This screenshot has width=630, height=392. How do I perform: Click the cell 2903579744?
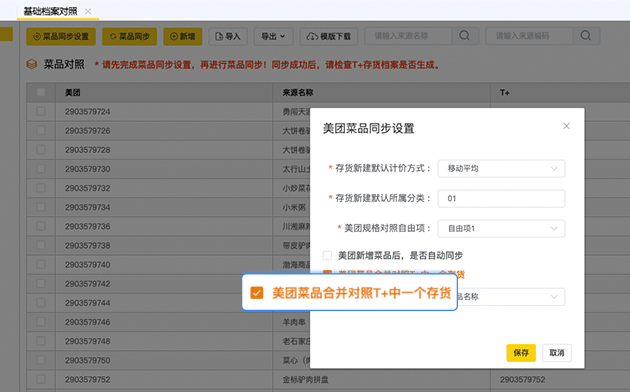[x=88, y=303]
